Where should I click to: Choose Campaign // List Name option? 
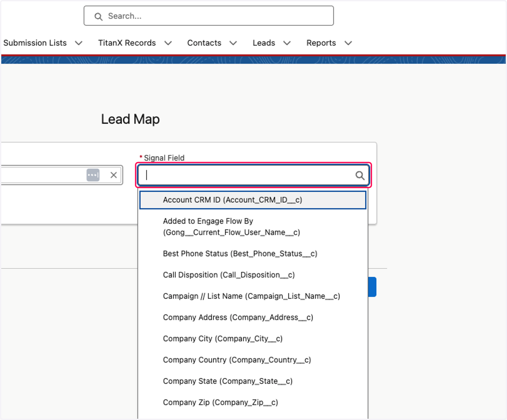(253, 296)
